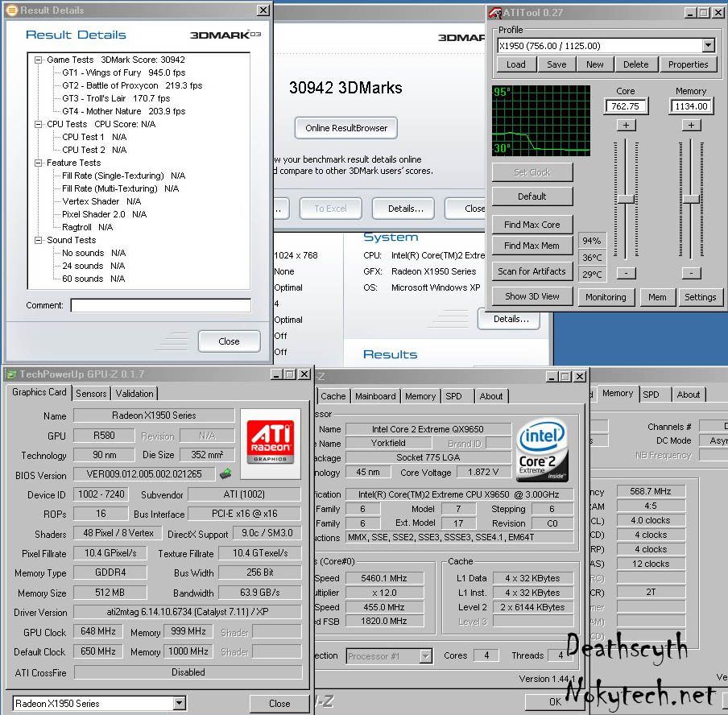Select the GT1 - Wings of Fury result row
Screen dimensions: 728x715
tap(123, 73)
